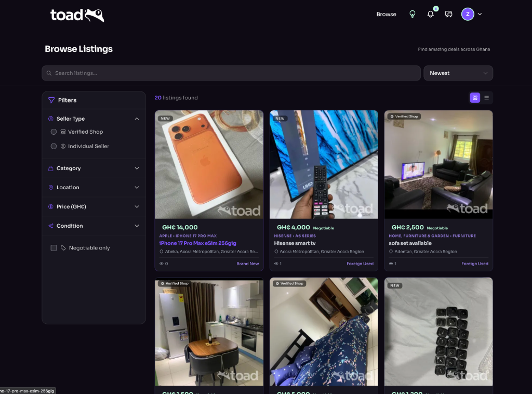Open the bedroom listing with blue bedding
This screenshot has width=532, height=394.
pyautogui.click(x=324, y=332)
